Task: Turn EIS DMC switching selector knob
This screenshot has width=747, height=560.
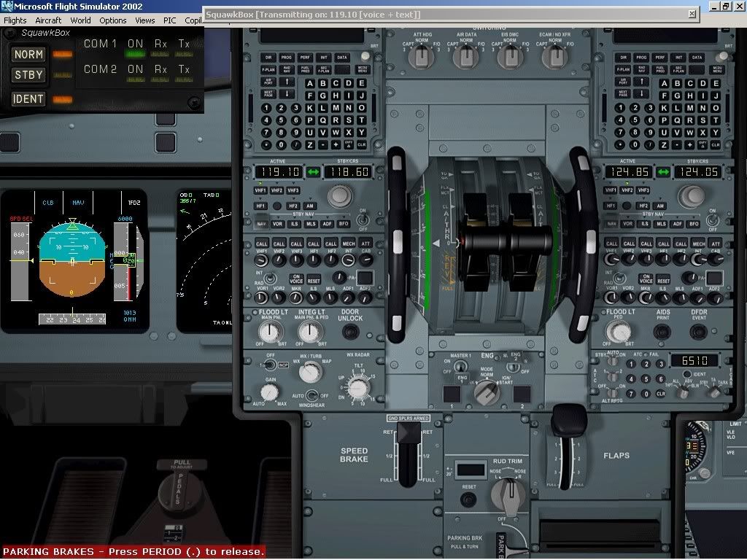Action: point(510,57)
